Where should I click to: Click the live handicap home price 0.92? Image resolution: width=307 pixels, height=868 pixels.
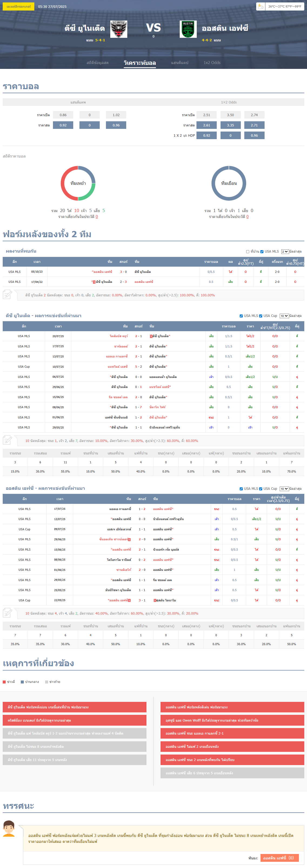[63, 125]
